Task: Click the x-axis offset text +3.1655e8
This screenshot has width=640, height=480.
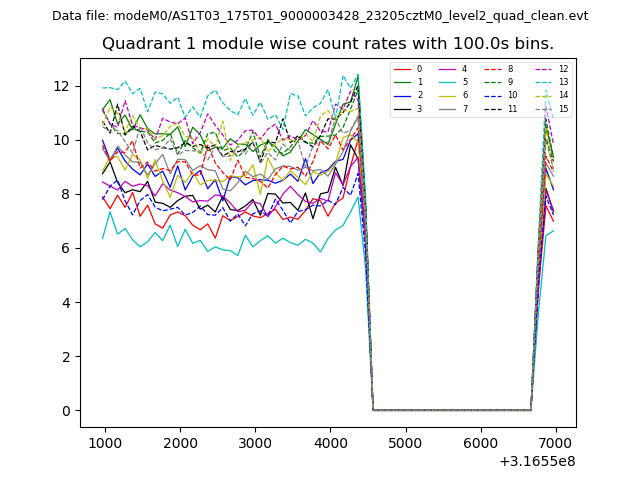Action: point(538,461)
